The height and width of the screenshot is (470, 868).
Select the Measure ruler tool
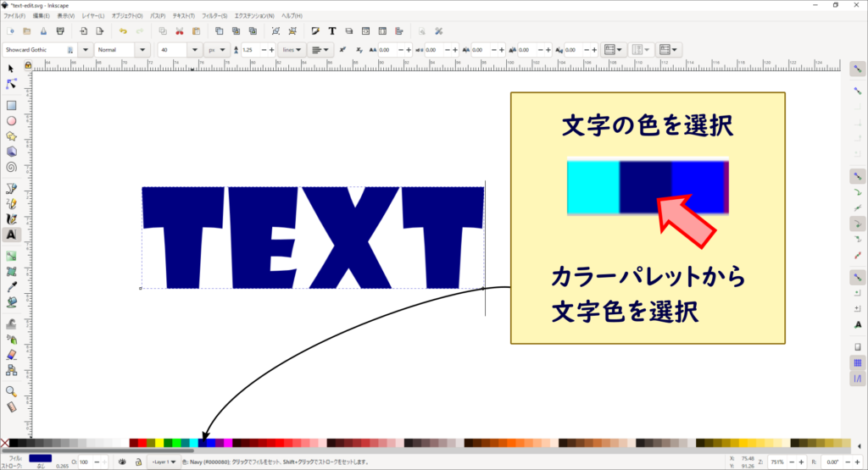pyautogui.click(x=11, y=407)
